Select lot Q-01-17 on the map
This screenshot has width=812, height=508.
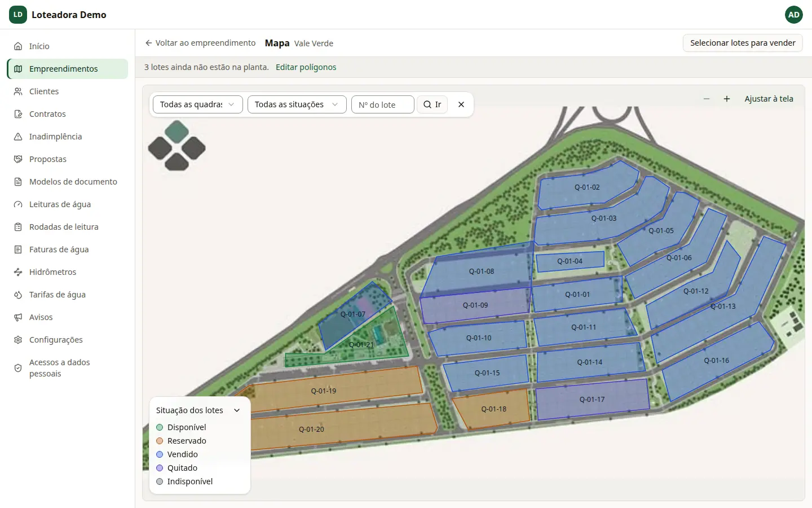[x=592, y=399]
